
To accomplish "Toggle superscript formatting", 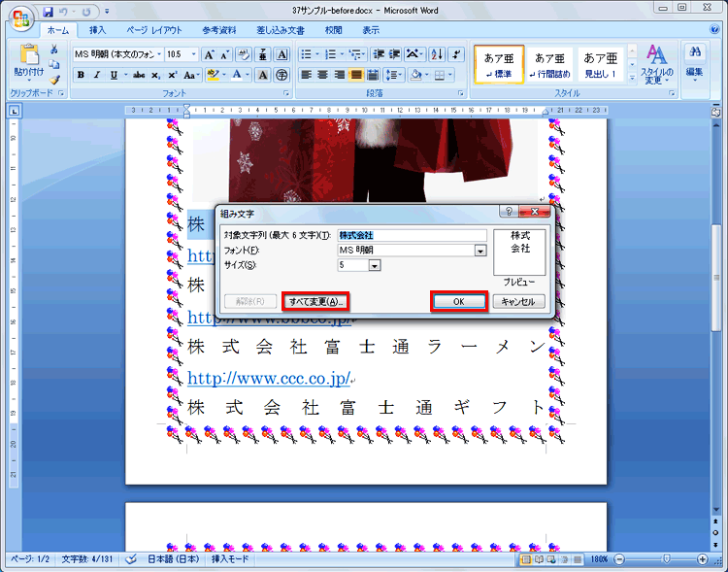I will (172, 75).
